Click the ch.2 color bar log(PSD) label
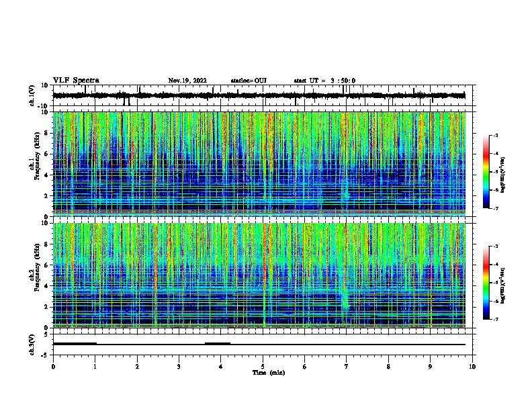The width and height of the screenshot is (532, 411). point(503,285)
